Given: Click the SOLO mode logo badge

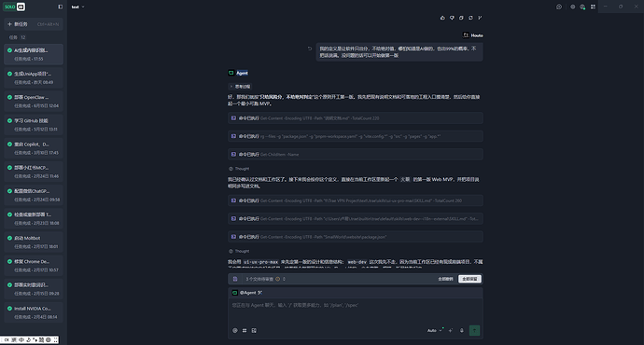Looking at the screenshot, I should (x=14, y=7).
